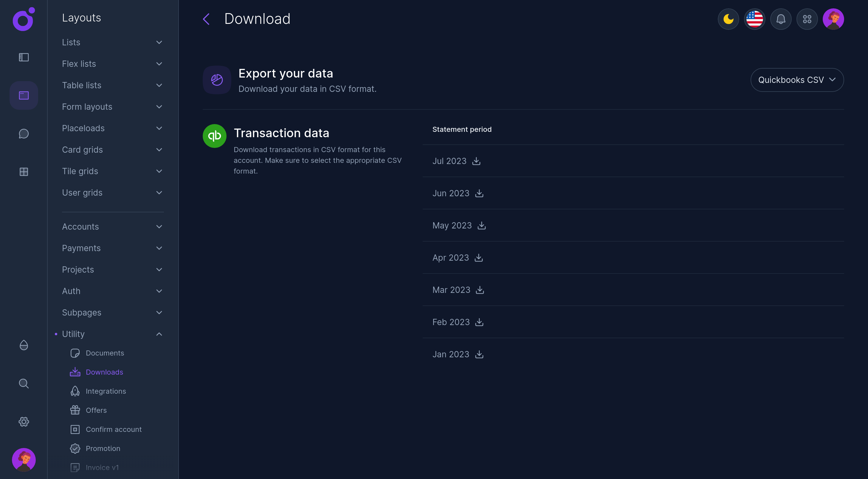Open the chat bubble icon in sidebar
The height and width of the screenshot is (479, 868).
(x=24, y=134)
